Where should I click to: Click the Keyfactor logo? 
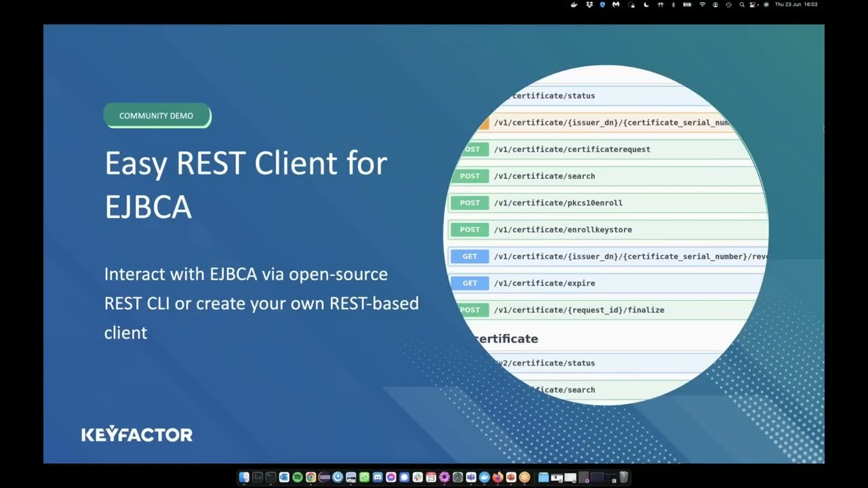coord(137,434)
